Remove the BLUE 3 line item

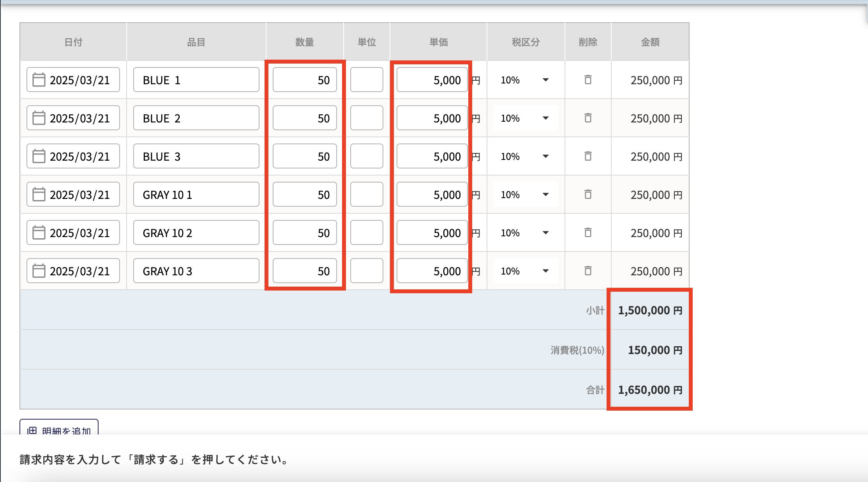588,156
